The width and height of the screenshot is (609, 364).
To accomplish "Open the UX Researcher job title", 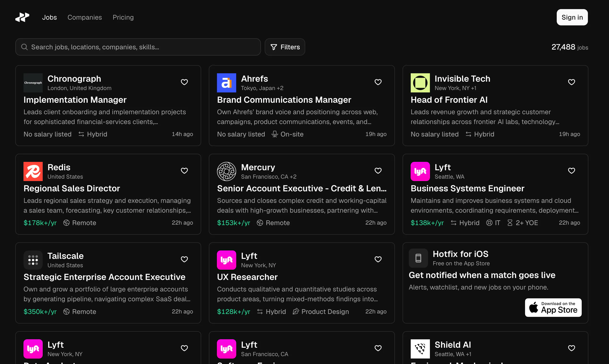I will (x=247, y=277).
